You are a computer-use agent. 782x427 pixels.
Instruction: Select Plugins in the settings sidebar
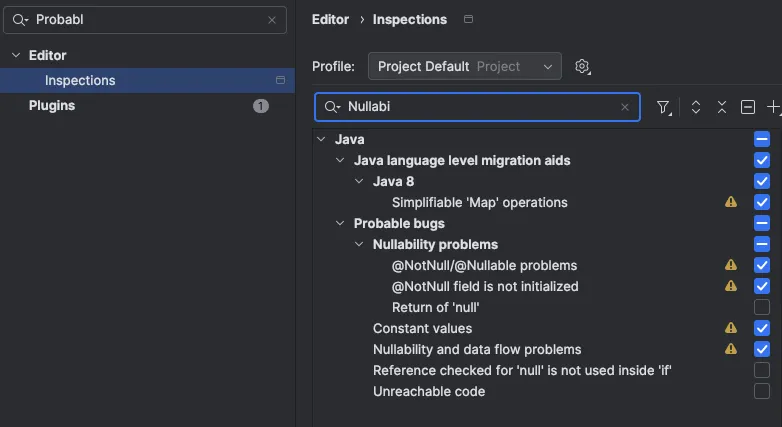(x=52, y=106)
